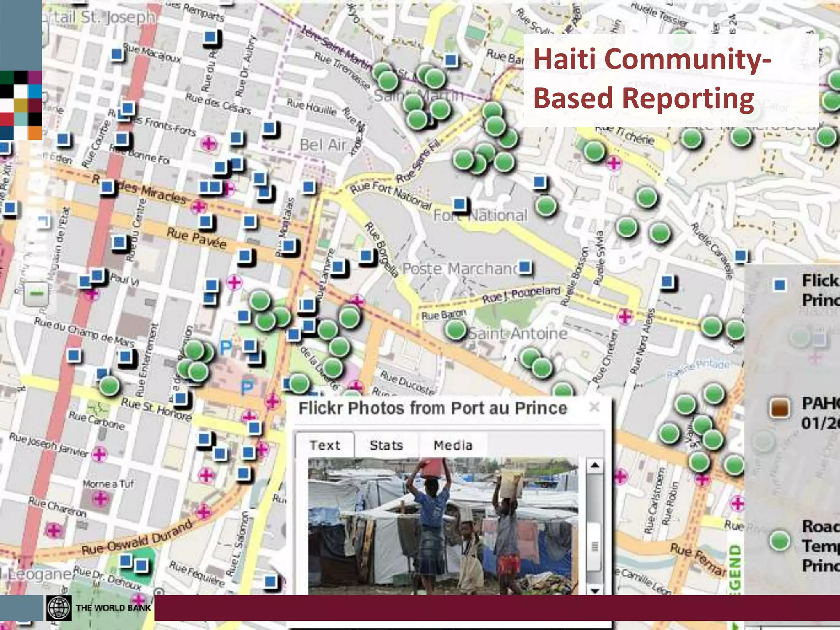
Task: Open the Media tab in the Flickr popup
Action: [453, 445]
